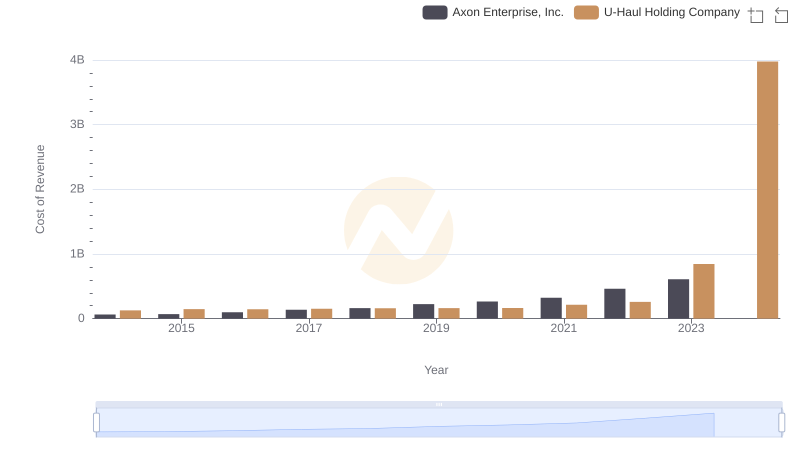Click the Axon bar for 2022
Image resolution: width=800 pixels, height=461 pixels.
coord(615,303)
